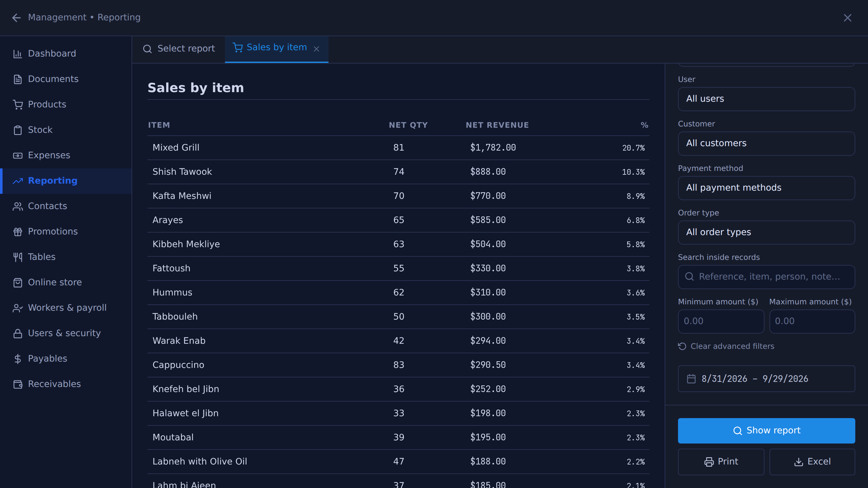Open Tables via the utensils icon
The image size is (868, 488).
(x=17, y=257)
